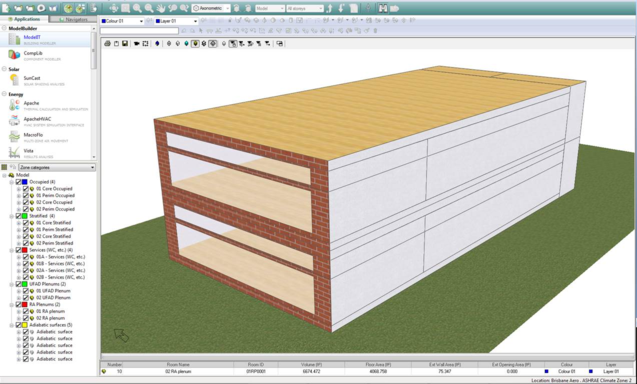Viewport: 637px width, 384px height.
Task: Open the MacroFlo air movement application
Action: (33, 135)
